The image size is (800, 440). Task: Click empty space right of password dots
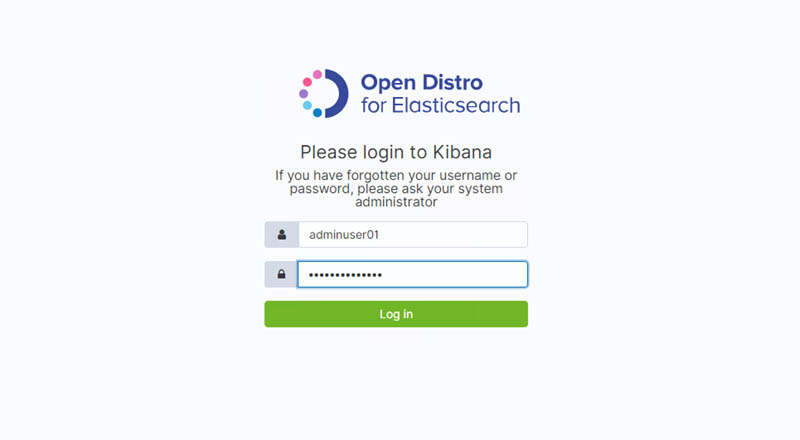coord(454,274)
